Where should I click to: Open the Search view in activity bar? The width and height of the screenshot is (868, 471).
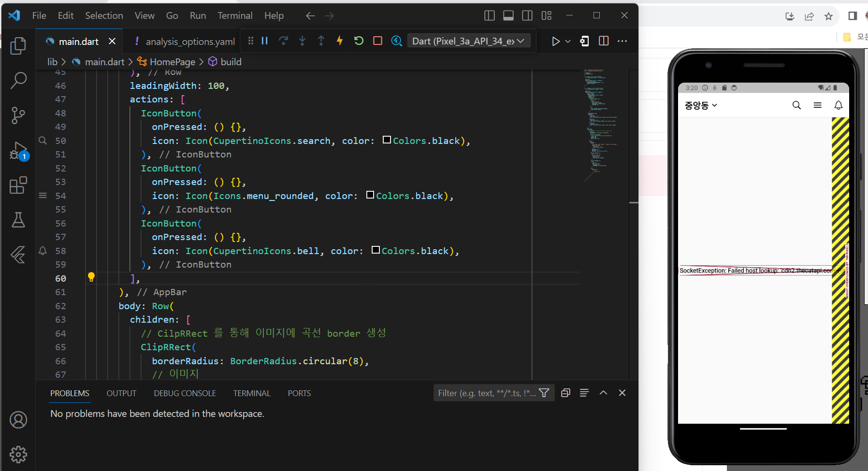[x=18, y=80]
